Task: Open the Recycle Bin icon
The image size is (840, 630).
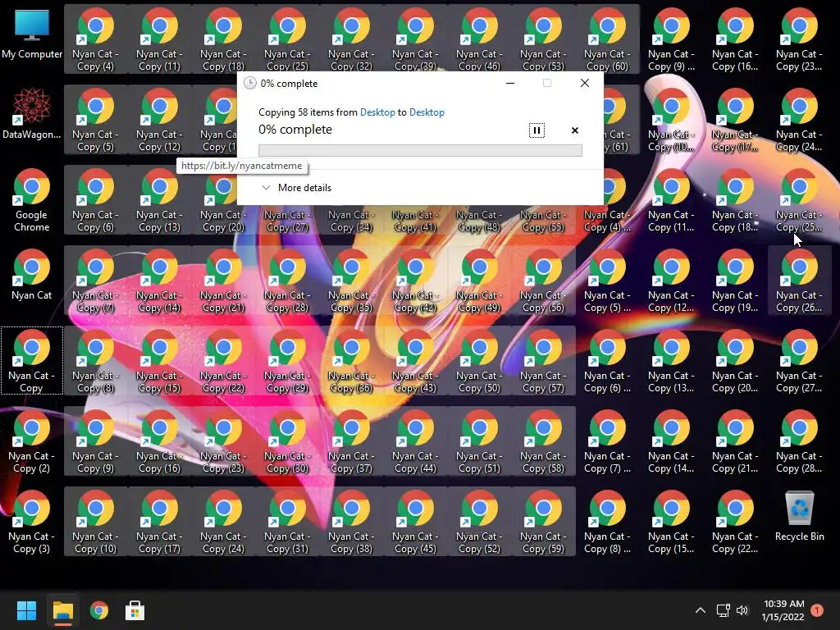Action: pyautogui.click(x=799, y=515)
